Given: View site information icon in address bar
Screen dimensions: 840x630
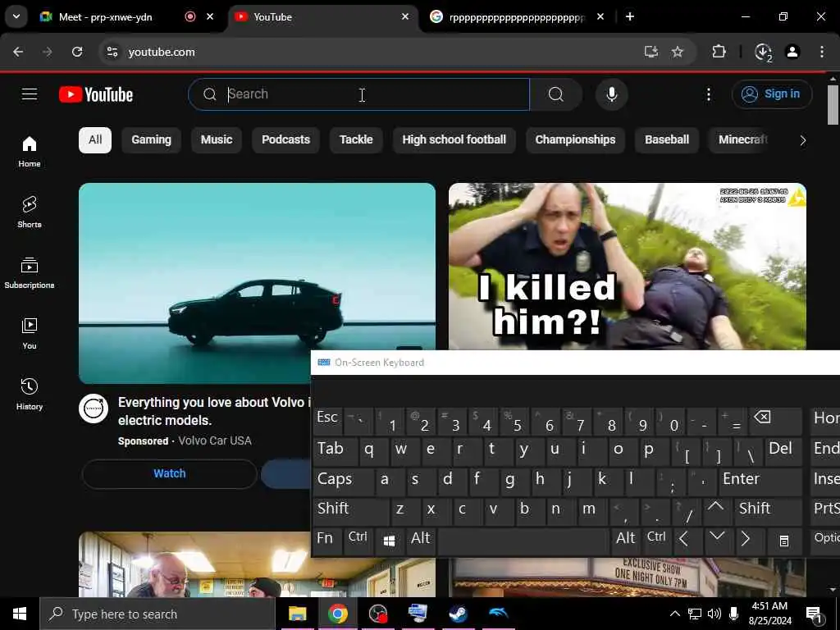Looking at the screenshot, I should [112, 52].
